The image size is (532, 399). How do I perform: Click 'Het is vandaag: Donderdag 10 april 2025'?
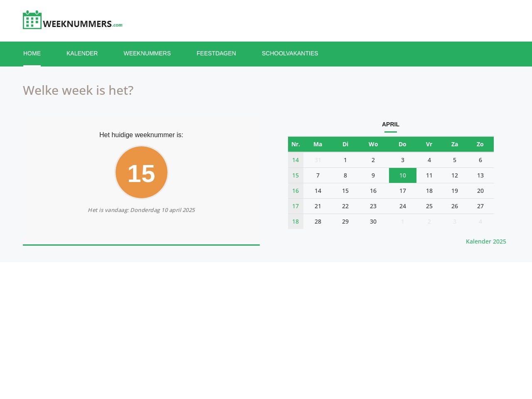pyautogui.click(x=141, y=210)
